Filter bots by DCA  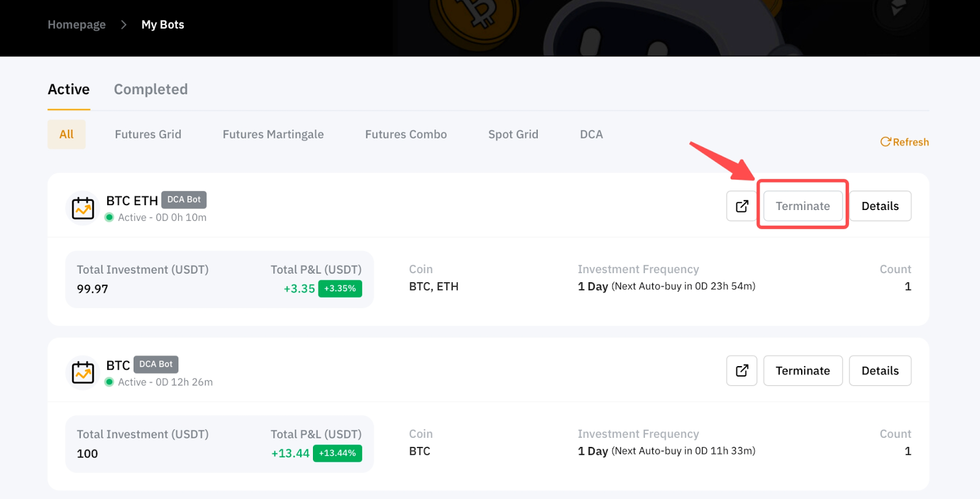(x=591, y=135)
